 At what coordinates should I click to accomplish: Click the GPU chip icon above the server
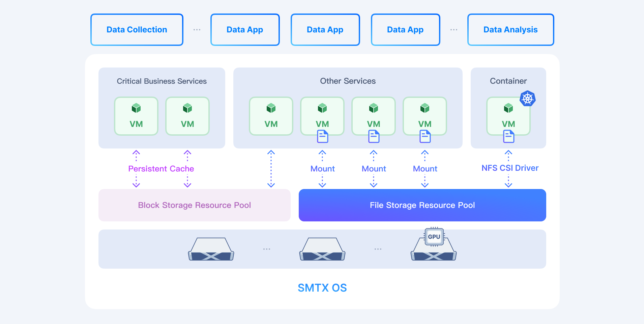click(x=434, y=237)
